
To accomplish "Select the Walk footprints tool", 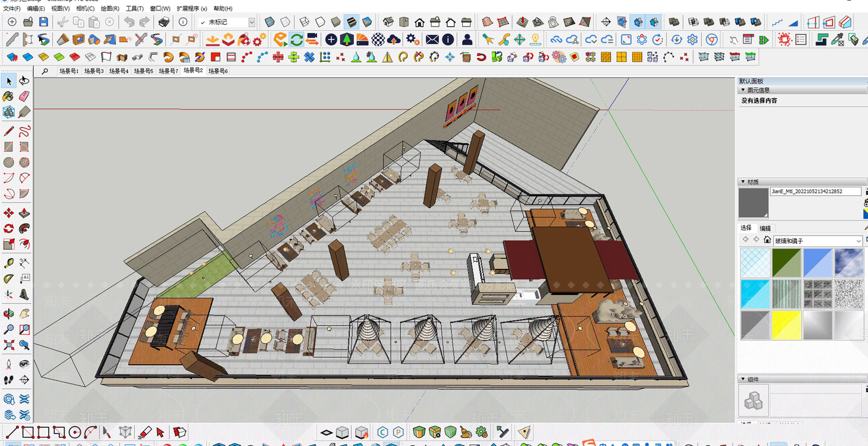I will pos(9,380).
